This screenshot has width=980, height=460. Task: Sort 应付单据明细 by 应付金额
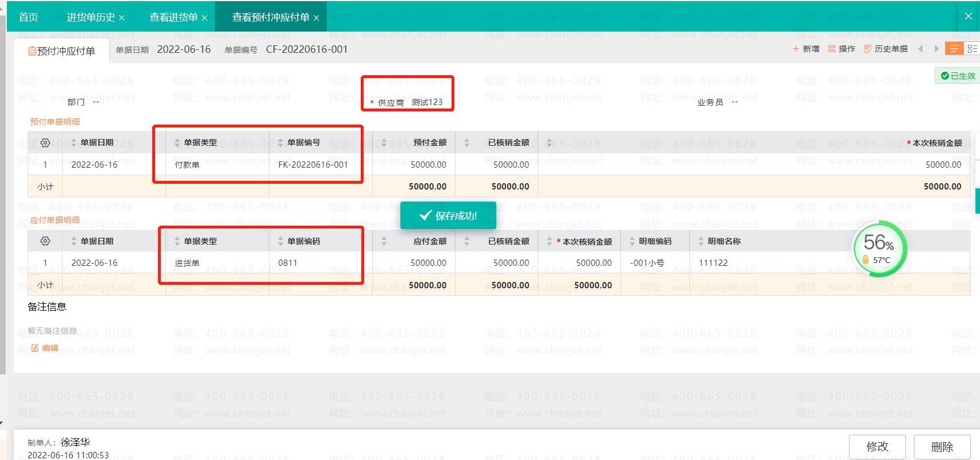point(384,241)
